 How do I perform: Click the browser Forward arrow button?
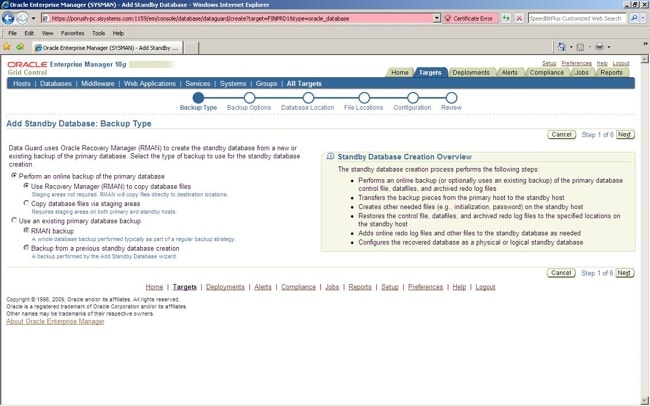click(22, 18)
